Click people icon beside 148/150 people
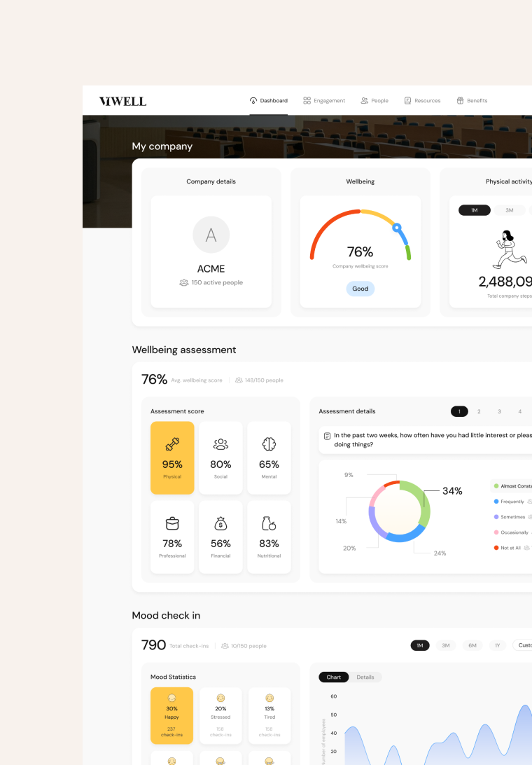Viewport: 532px width, 765px height. pos(239,380)
